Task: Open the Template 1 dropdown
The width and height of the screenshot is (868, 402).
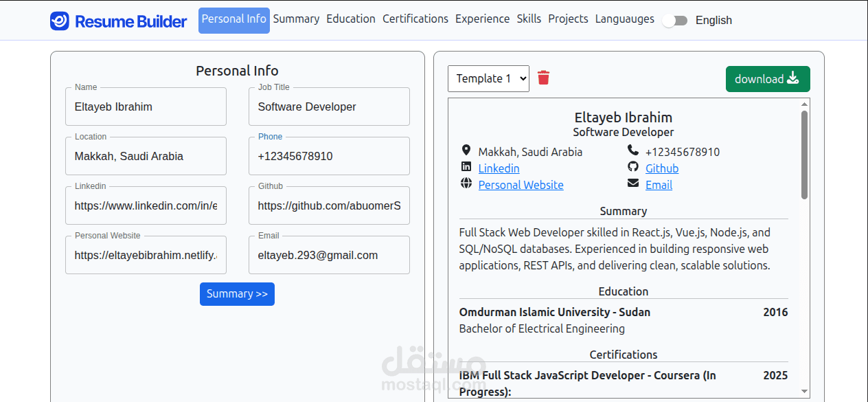Action: [488, 78]
